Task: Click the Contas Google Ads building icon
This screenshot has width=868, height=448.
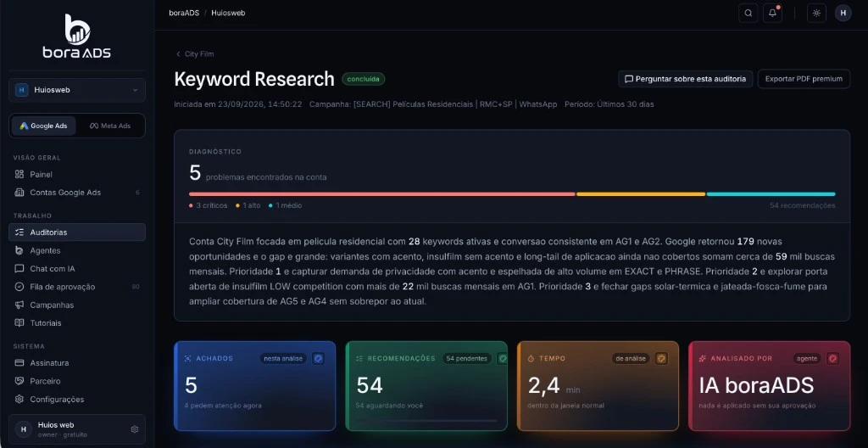Action: click(x=19, y=193)
